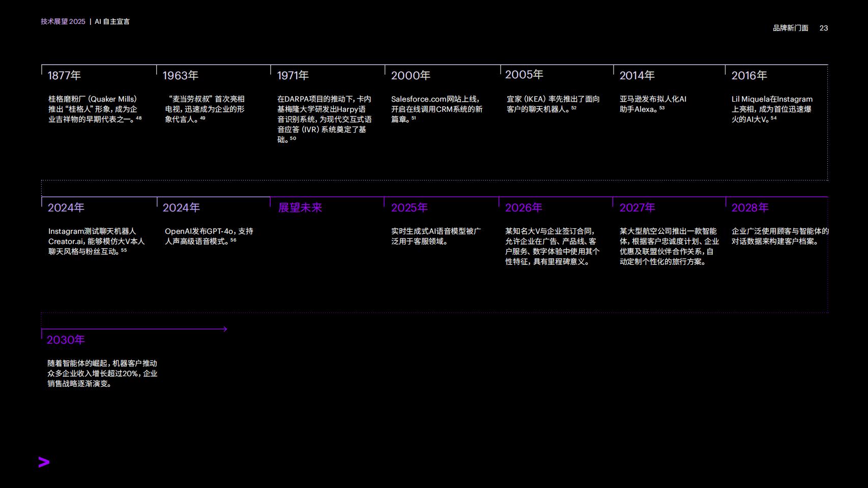Click the Quaker Mills "桂格人" paragraph
Screen dimensions: 868x488
point(95,109)
